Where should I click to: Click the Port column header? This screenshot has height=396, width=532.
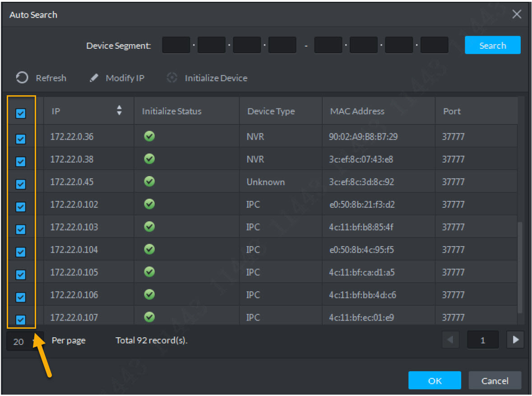point(476,111)
